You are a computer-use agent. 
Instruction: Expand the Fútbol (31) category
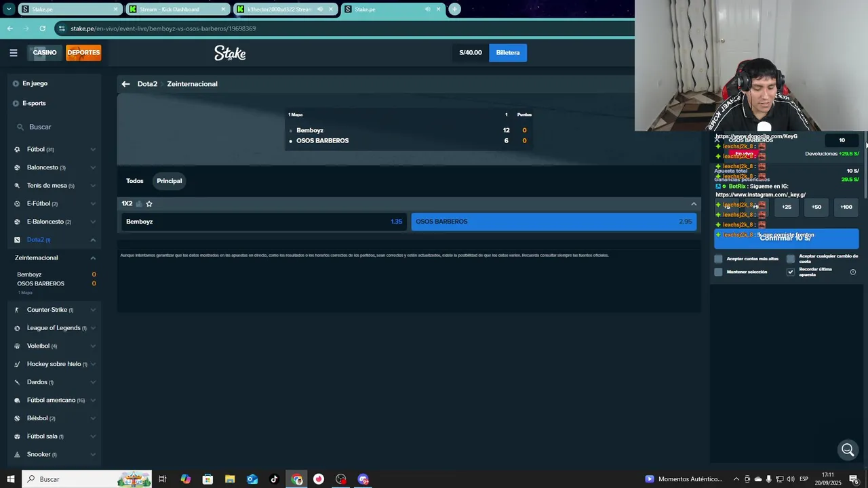[x=93, y=149]
